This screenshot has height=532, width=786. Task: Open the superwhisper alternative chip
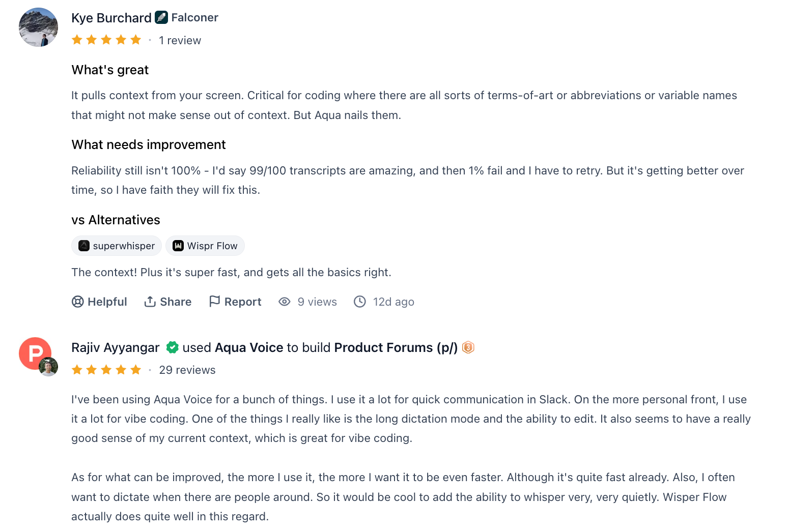pyautogui.click(x=116, y=246)
